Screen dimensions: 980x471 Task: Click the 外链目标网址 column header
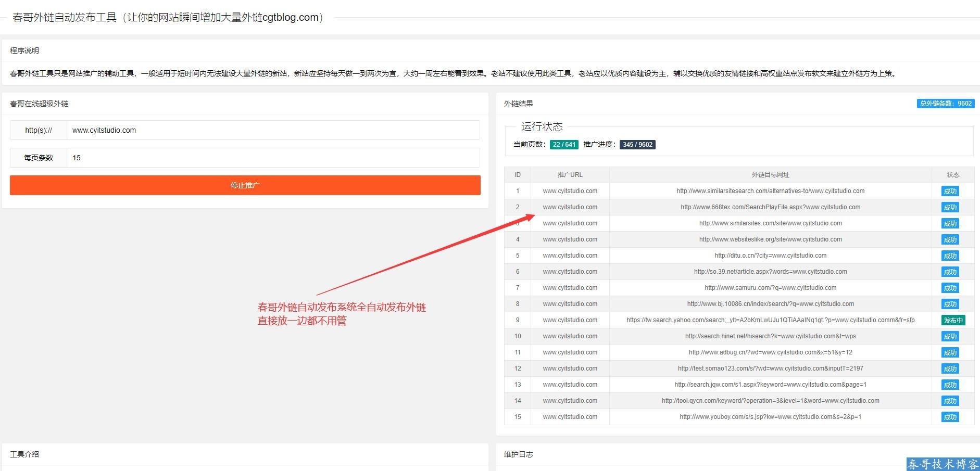coord(770,175)
